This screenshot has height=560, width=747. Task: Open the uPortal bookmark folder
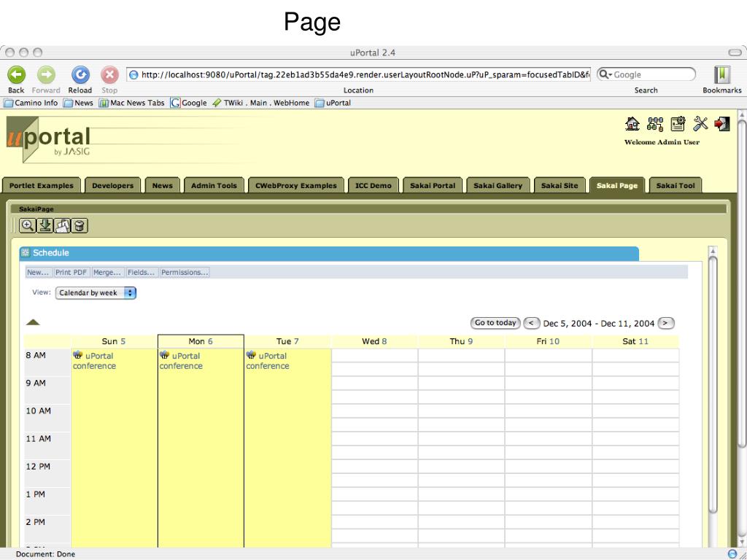(x=333, y=103)
